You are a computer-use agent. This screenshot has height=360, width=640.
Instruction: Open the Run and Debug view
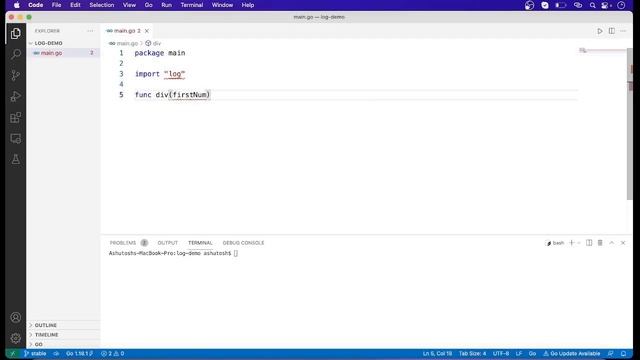point(16,96)
